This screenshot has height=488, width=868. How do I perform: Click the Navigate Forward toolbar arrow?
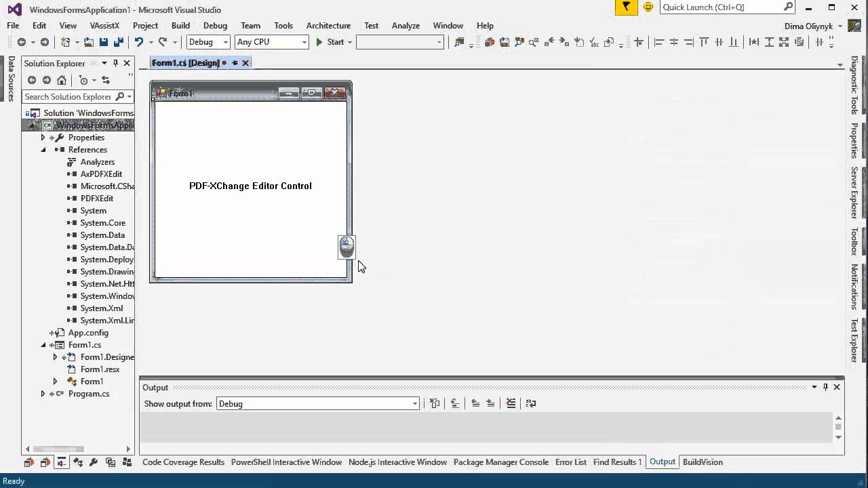(x=45, y=42)
